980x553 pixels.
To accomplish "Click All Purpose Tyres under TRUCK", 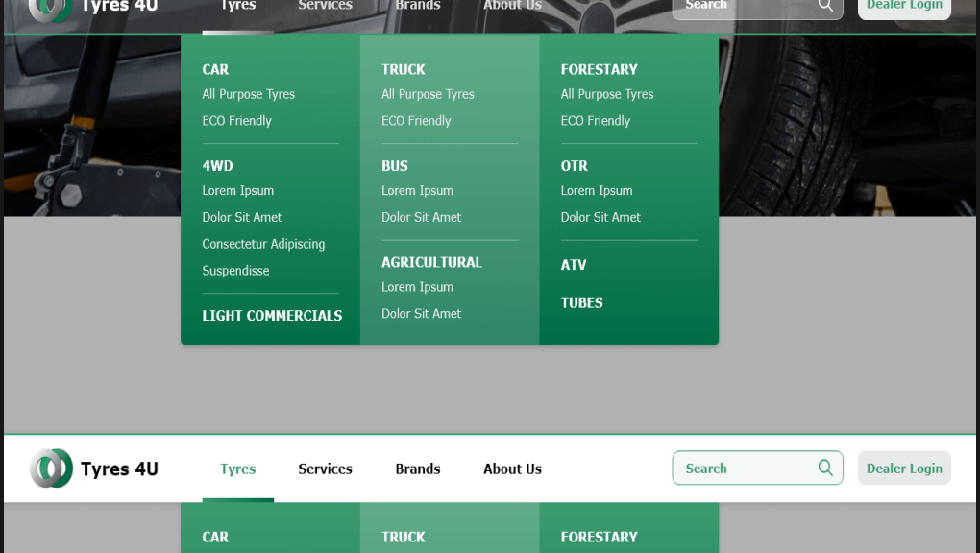I will pyautogui.click(x=428, y=94).
